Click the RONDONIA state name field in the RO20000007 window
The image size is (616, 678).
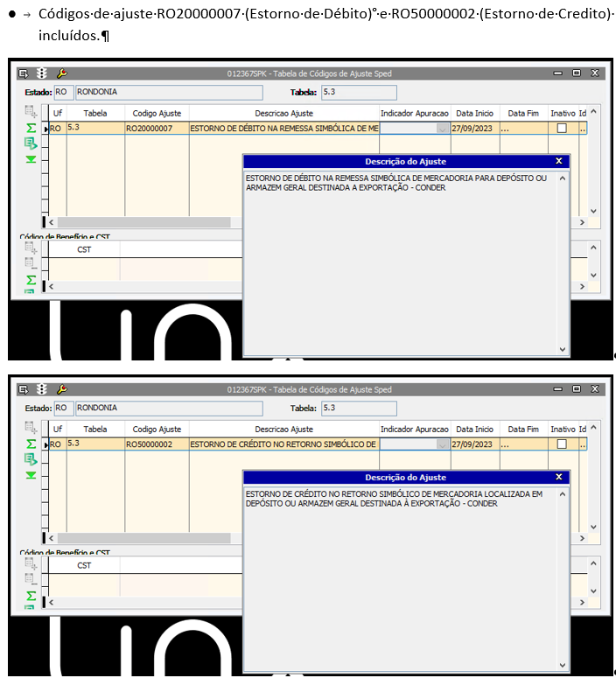pyautogui.click(x=169, y=92)
